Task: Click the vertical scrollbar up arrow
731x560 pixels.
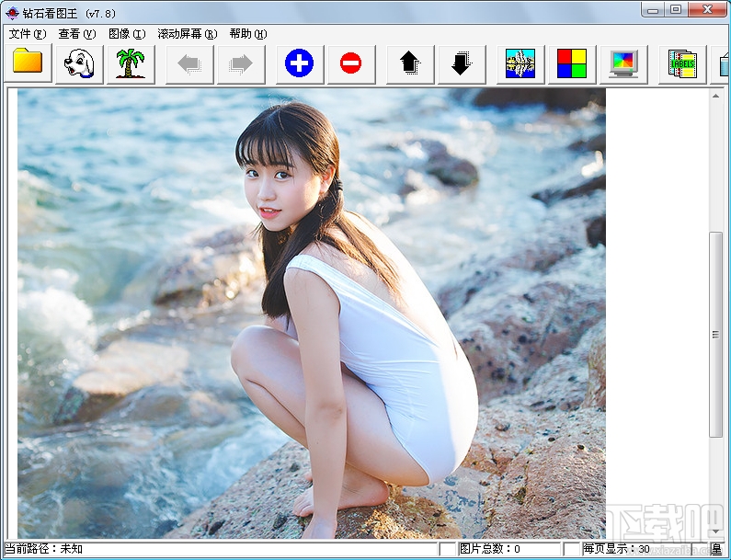Action: point(715,96)
